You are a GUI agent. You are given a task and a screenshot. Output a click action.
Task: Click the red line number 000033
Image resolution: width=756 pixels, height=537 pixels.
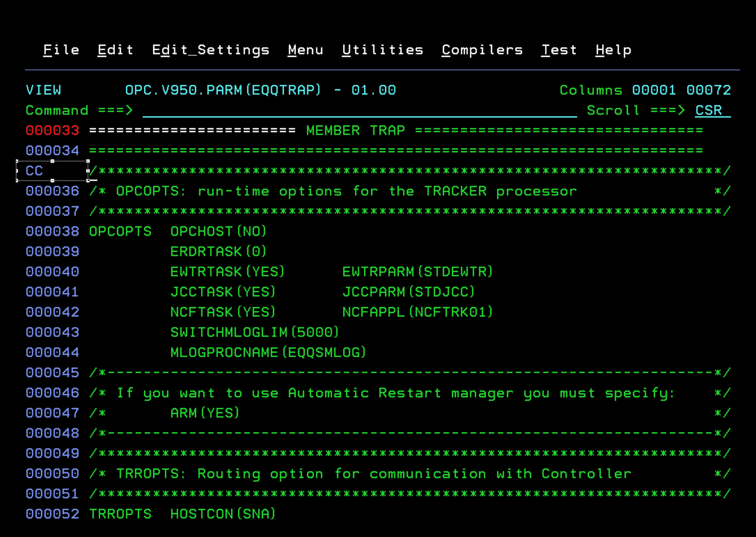pyautogui.click(x=52, y=130)
